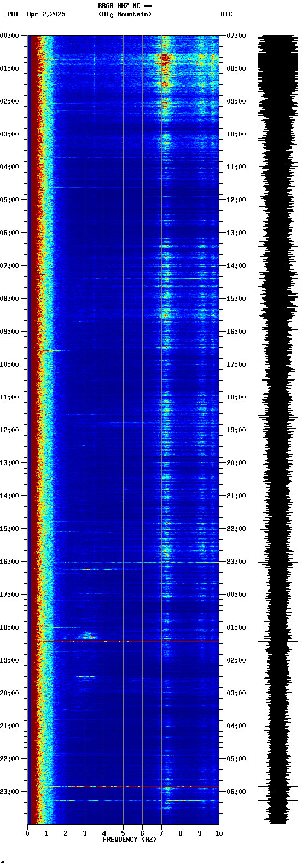Click the PDT time label "23:00"

coord(9,792)
